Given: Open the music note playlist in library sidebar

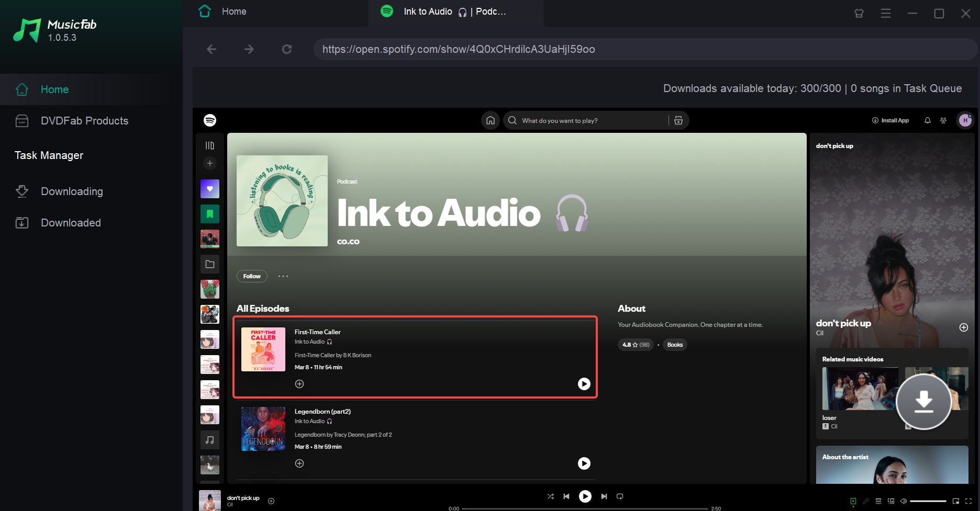Looking at the screenshot, I should [210, 440].
